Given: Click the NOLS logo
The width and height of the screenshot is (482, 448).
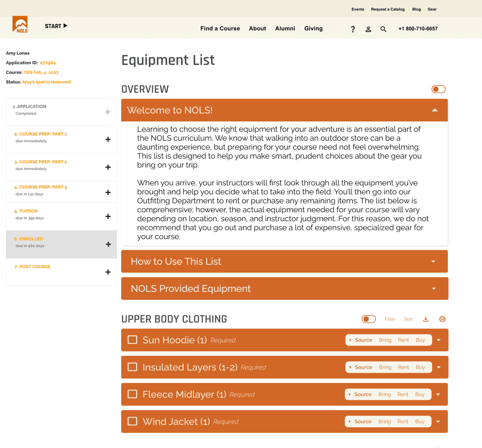Looking at the screenshot, I should pos(20,24).
